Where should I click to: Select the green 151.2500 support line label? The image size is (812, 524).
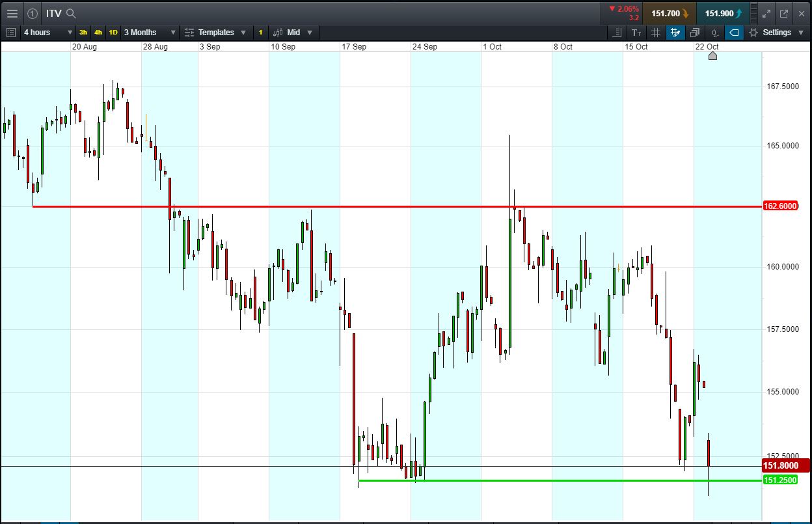click(x=779, y=480)
